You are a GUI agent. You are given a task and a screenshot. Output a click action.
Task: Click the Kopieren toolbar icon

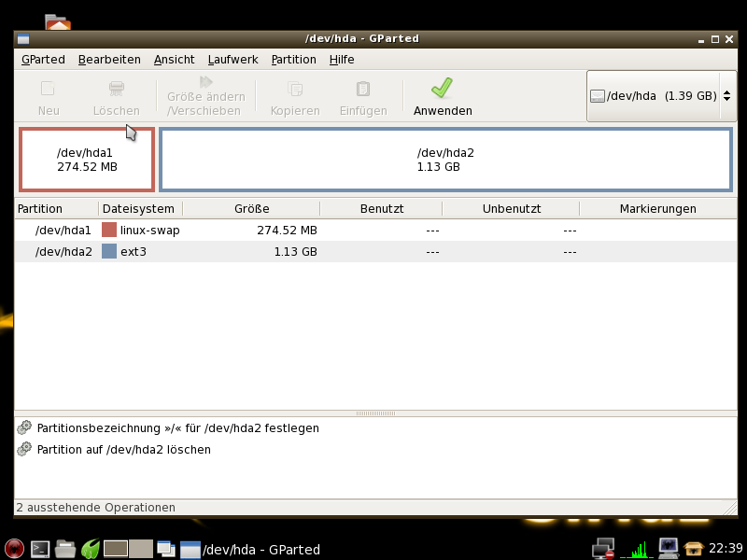tap(295, 89)
